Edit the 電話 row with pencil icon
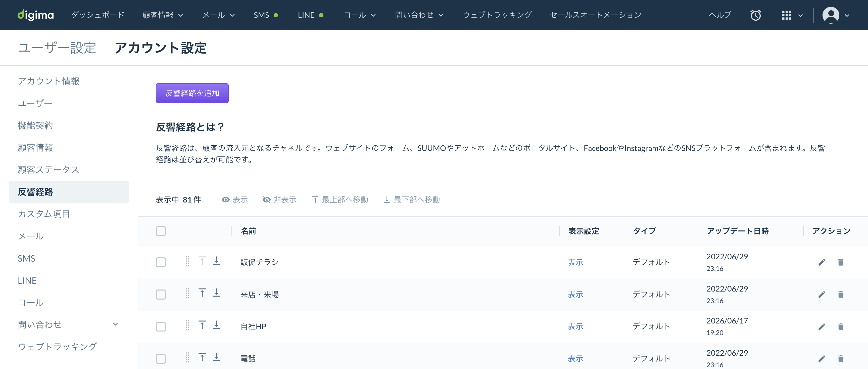Screen dimensions: 868x369 click(822, 358)
